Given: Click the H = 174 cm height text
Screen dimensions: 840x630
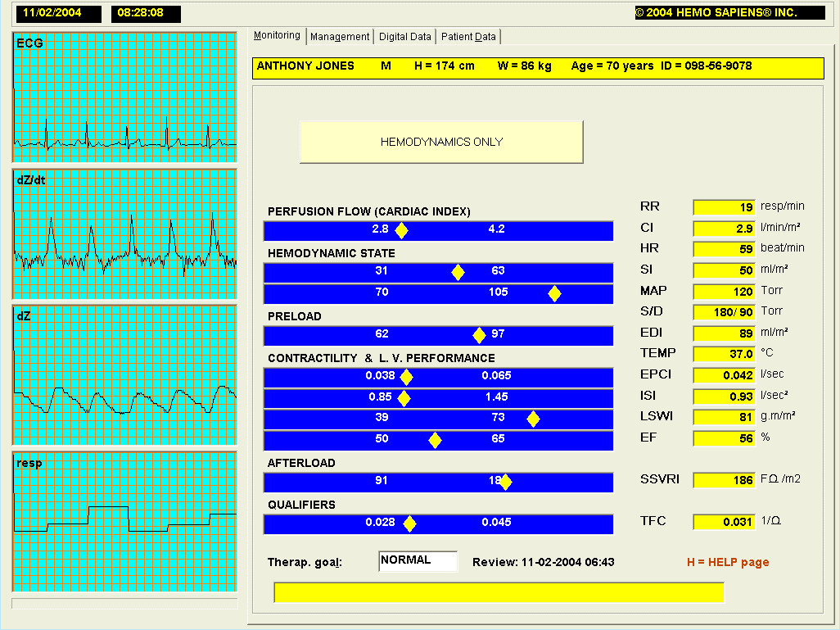Looking at the screenshot, I should pos(444,66).
